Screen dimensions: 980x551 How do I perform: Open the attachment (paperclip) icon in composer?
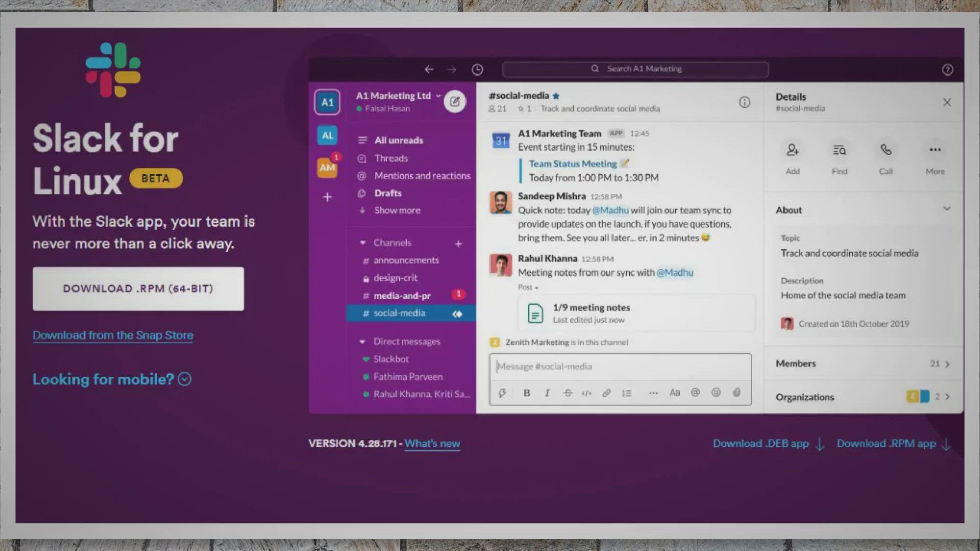coord(737,393)
